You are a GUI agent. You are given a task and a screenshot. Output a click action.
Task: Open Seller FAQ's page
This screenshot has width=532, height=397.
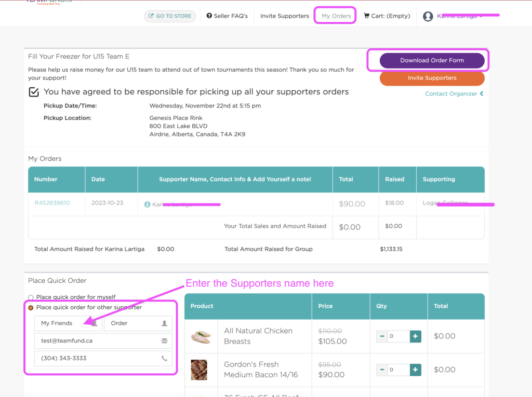pyautogui.click(x=227, y=16)
